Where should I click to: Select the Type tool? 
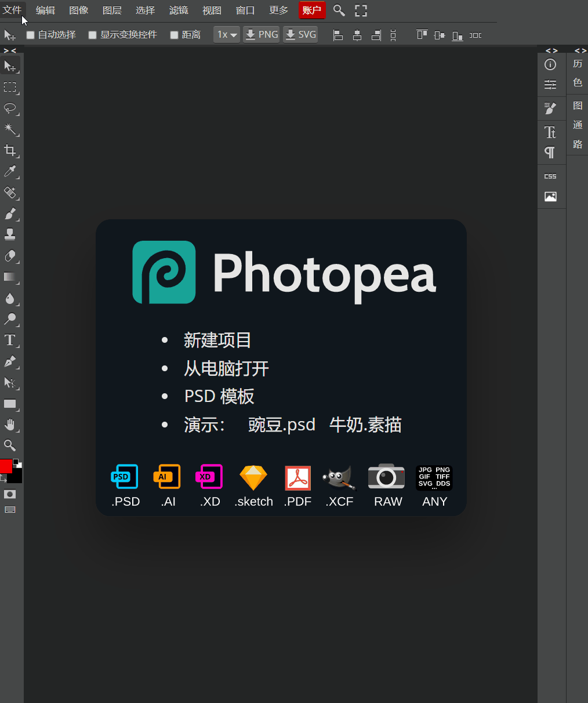[x=10, y=340]
